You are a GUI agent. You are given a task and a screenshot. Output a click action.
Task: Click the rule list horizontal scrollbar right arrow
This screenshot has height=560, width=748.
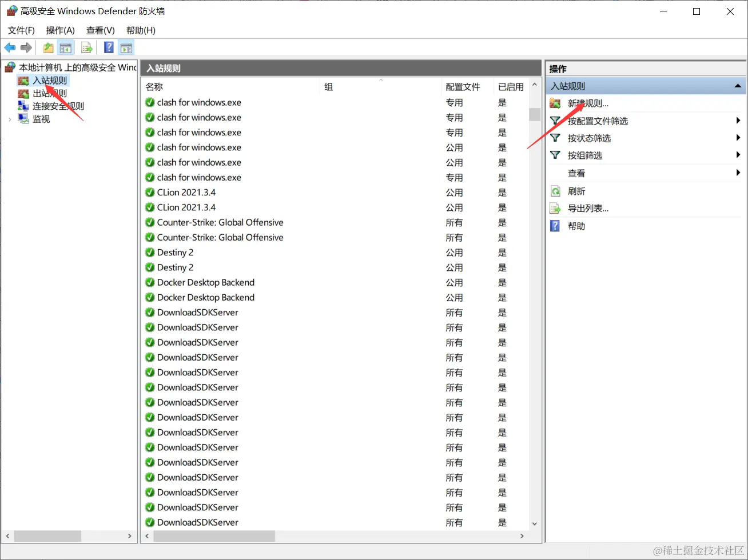coord(522,536)
